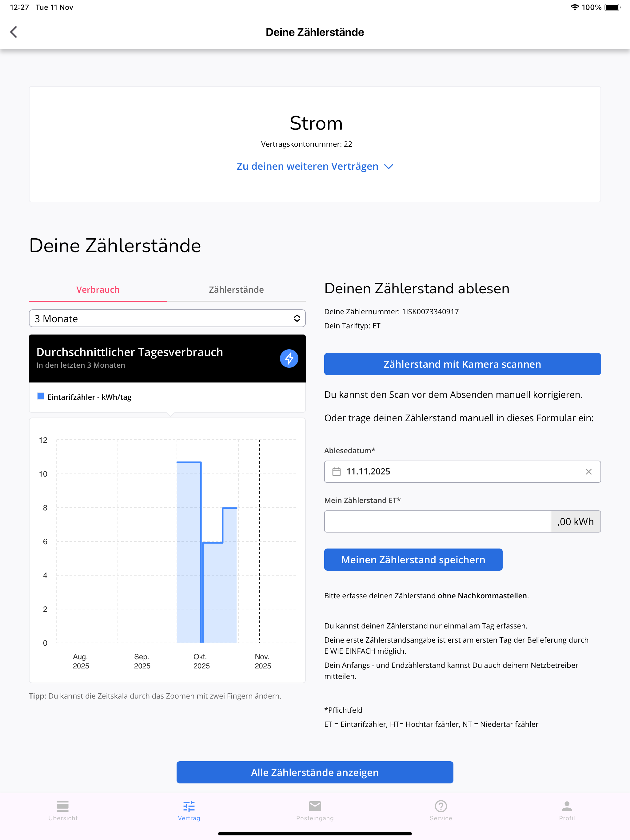
Task: Tap 'Deine Zählernummer: 1ISK0073340917' text
Action: pyautogui.click(x=391, y=311)
